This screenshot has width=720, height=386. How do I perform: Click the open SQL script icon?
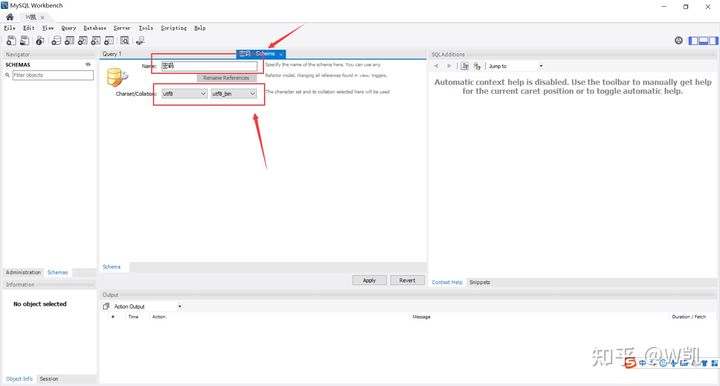click(24, 41)
